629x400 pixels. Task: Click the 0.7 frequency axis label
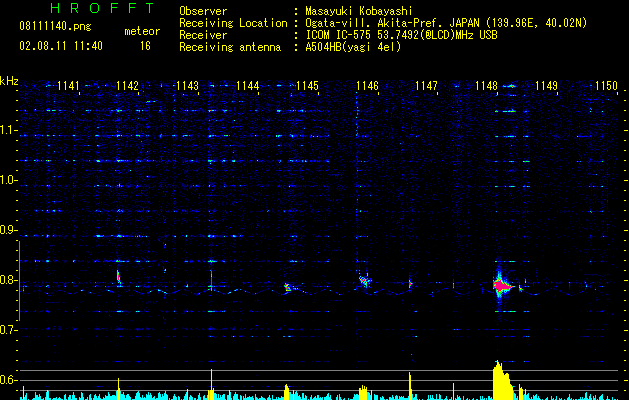click(x=8, y=330)
